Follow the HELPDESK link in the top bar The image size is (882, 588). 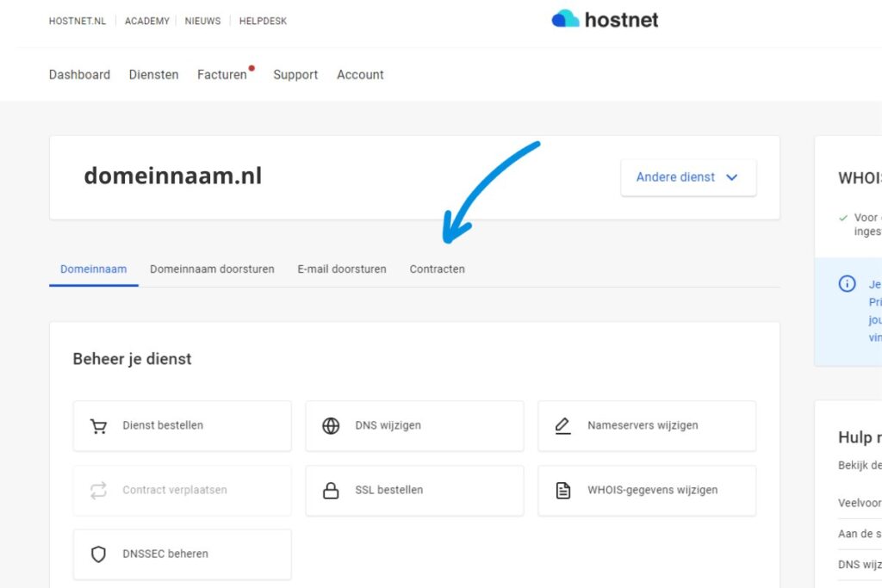pyautogui.click(x=263, y=21)
